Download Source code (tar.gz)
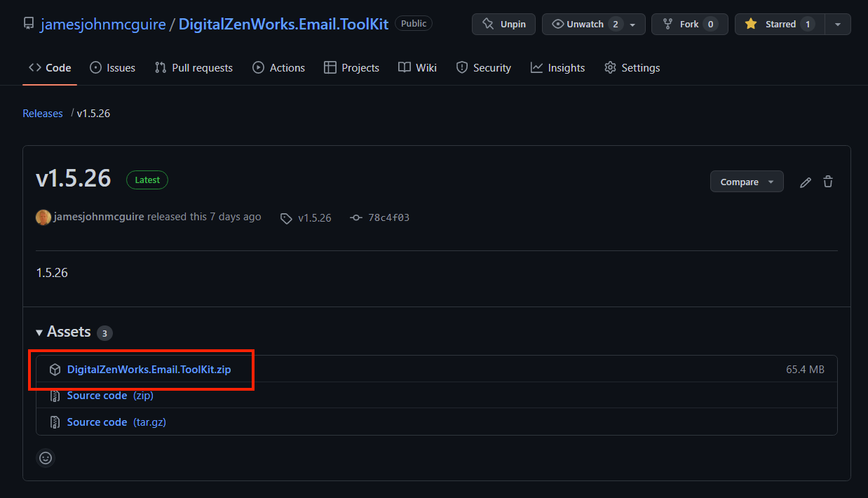Viewport: 868px width, 498px height. (116, 422)
